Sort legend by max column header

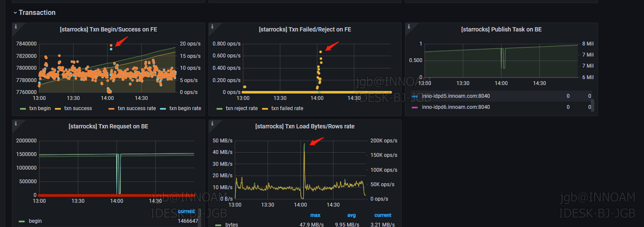click(x=315, y=215)
